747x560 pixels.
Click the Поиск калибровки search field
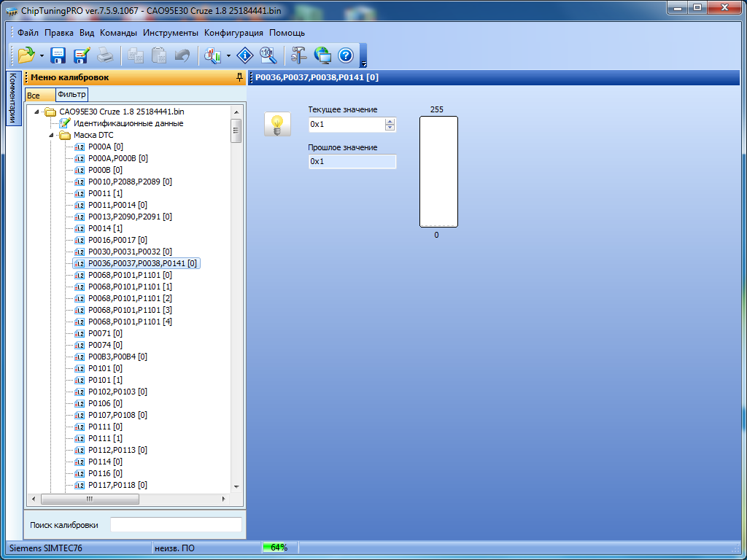click(x=175, y=525)
